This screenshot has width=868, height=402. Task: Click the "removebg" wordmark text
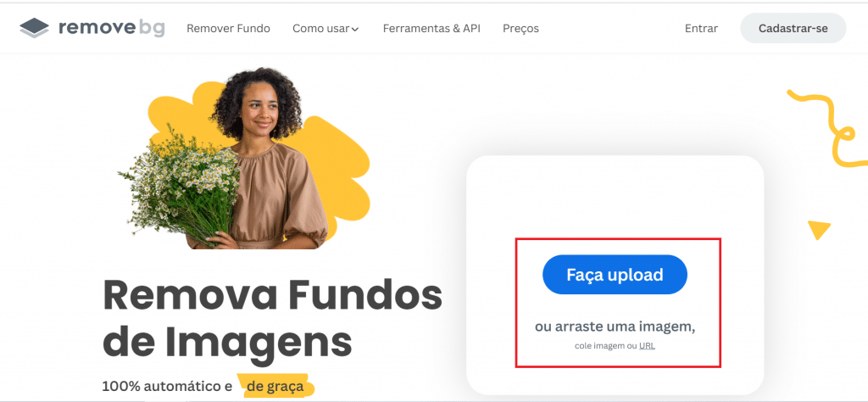point(111,28)
